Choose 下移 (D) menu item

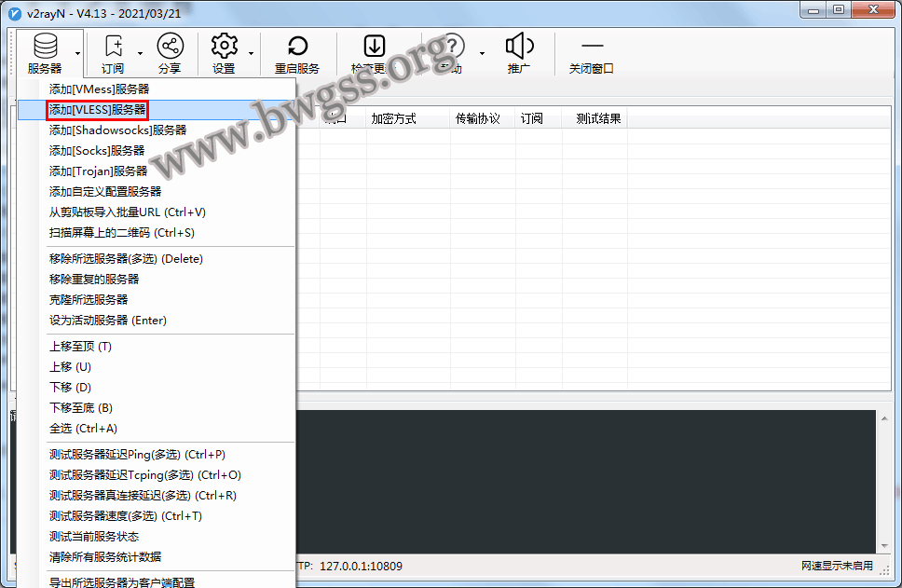click(x=157, y=388)
